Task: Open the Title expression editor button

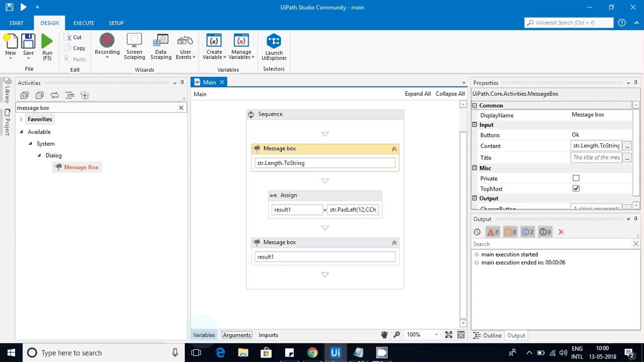Action: 627,157
